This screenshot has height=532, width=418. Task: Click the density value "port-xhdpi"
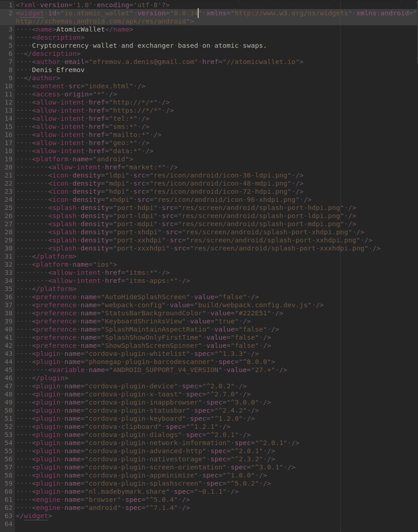tap(137, 233)
